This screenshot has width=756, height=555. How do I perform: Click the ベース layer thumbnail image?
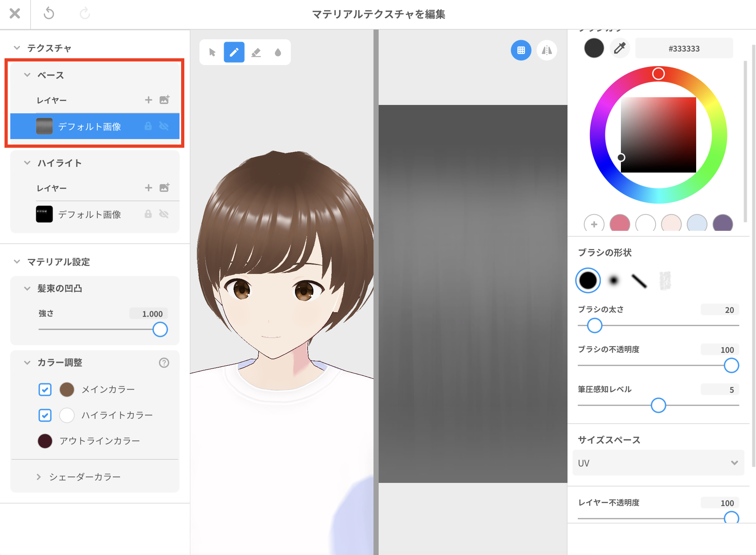point(44,126)
